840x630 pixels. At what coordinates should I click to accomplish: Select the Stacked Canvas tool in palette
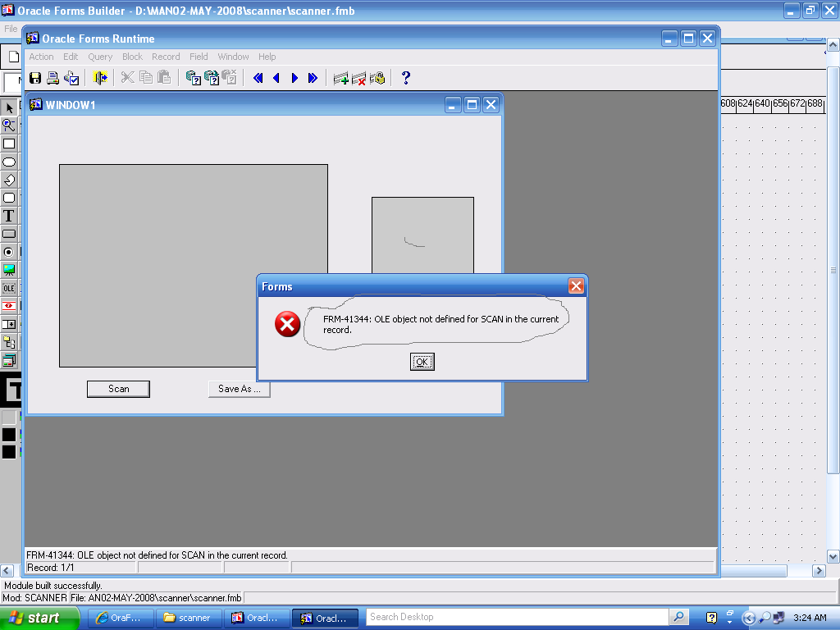click(x=9, y=361)
